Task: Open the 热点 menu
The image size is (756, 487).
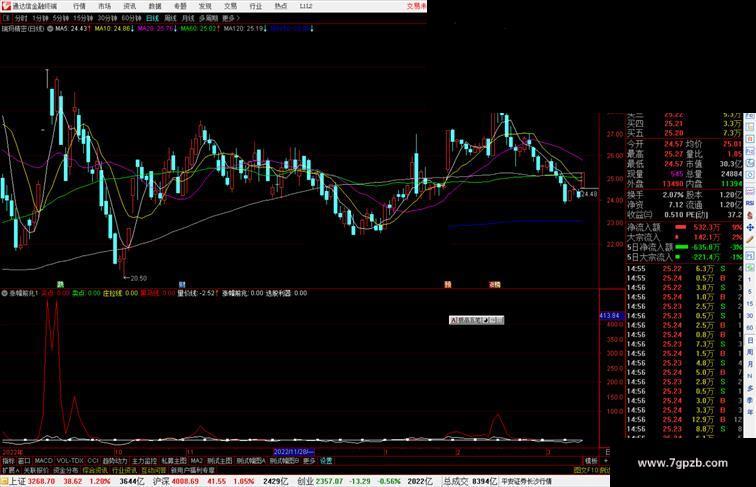Action: pyautogui.click(x=281, y=6)
